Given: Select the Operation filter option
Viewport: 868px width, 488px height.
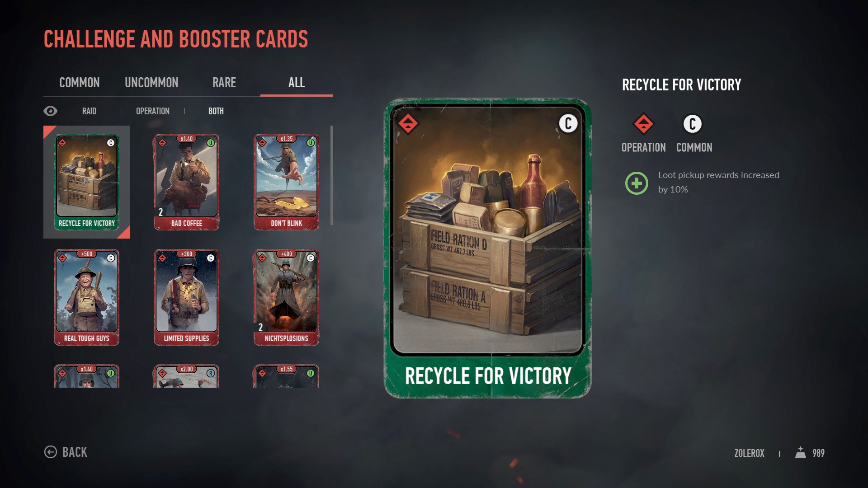Looking at the screenshot, I should click(153, 111).
